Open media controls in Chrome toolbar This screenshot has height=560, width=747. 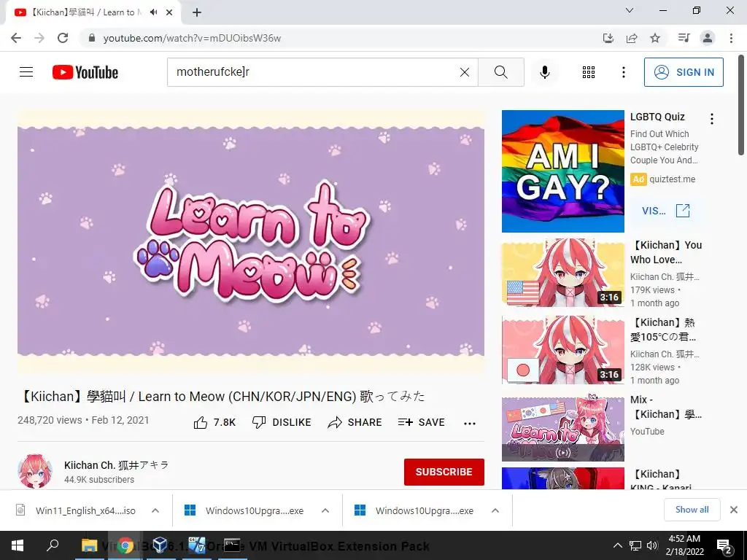(x=684, y=38)
